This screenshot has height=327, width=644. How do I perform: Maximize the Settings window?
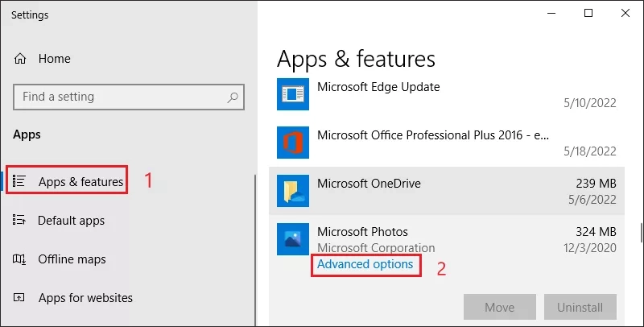(588, 13)
